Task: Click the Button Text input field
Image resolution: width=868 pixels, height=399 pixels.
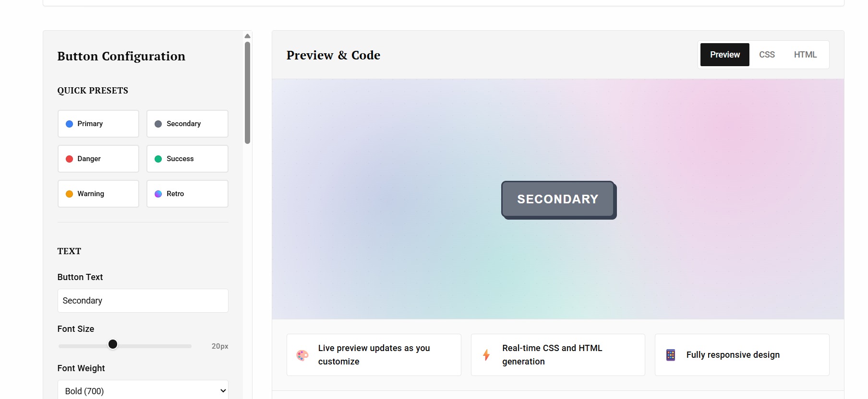Action: pos(143,301)
